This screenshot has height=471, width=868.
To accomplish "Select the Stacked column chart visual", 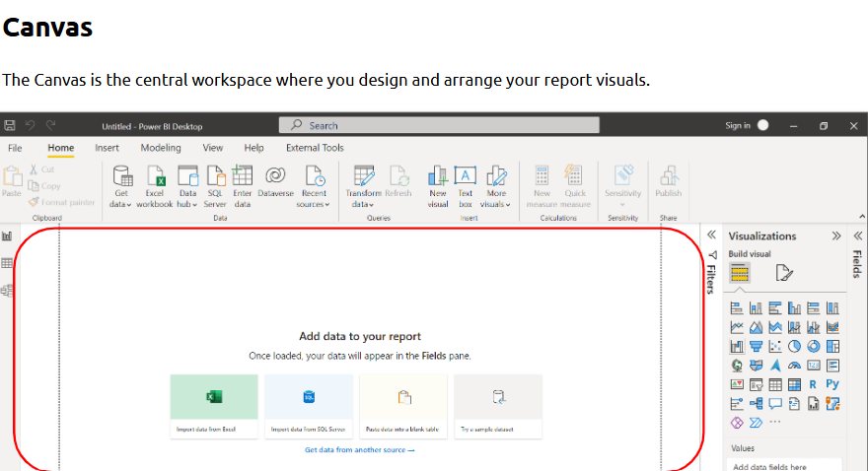I will coord(756,307).
